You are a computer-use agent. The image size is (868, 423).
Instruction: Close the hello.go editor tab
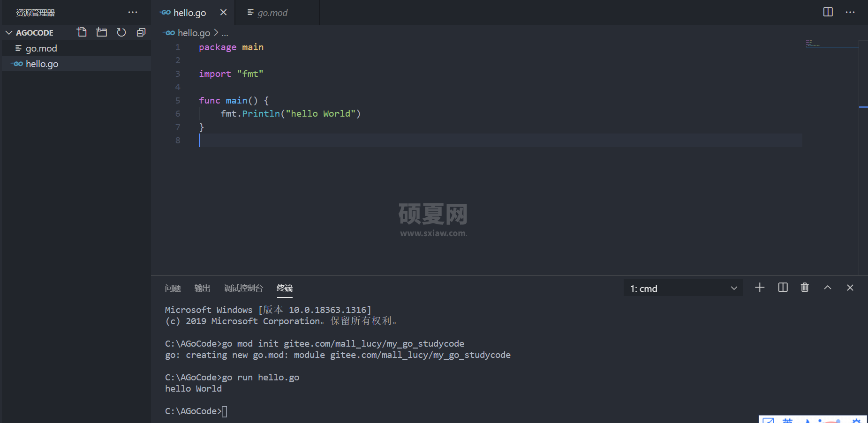(x=224, y=12)
